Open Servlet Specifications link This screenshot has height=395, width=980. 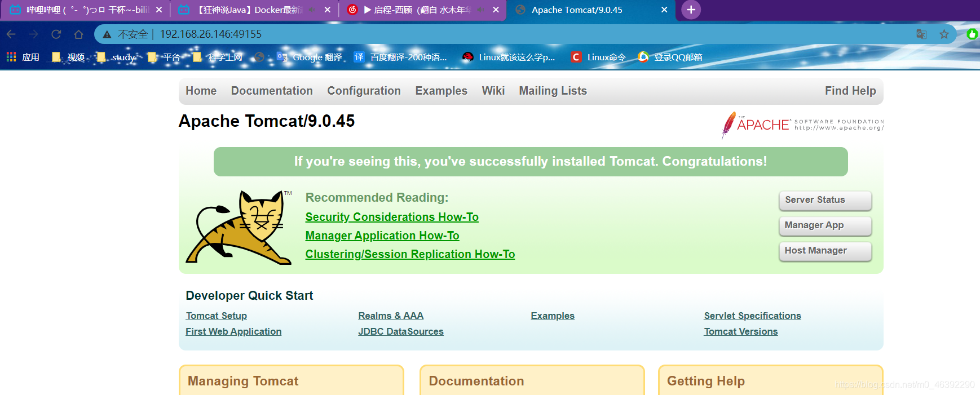(752, 316)
